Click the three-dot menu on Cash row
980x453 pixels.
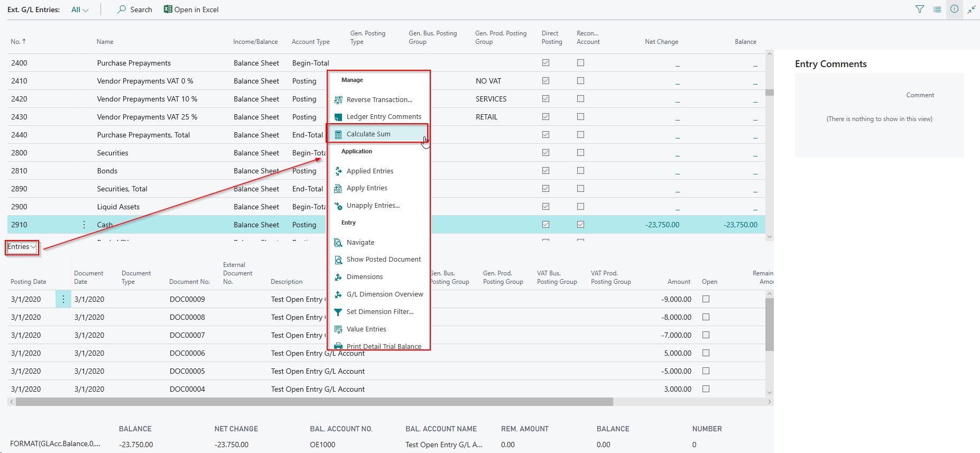point(84,225)
